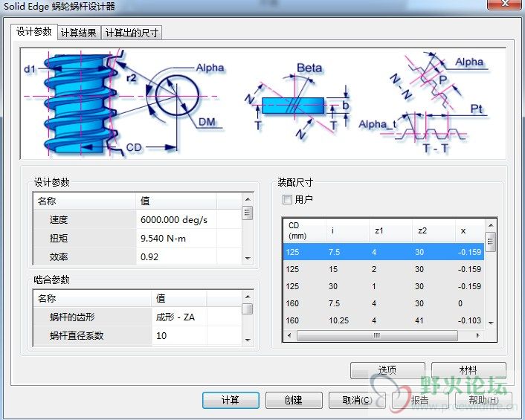Screen dimensions: 525x420
Task: Switch to the 设计参数 tab
Action: tap(33, 32)
